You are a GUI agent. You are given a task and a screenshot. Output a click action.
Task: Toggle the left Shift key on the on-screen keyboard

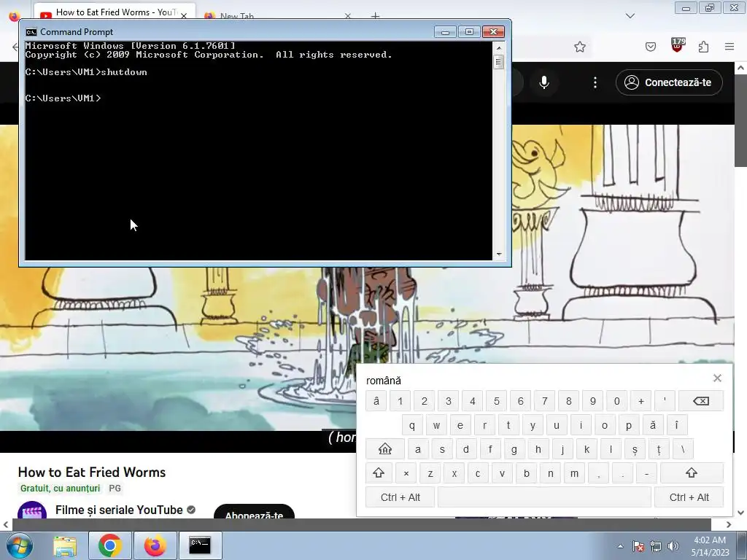(x=379, y=472)
